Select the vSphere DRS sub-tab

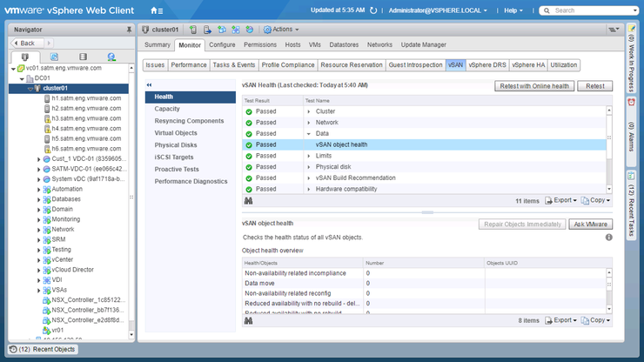point(487,65)
